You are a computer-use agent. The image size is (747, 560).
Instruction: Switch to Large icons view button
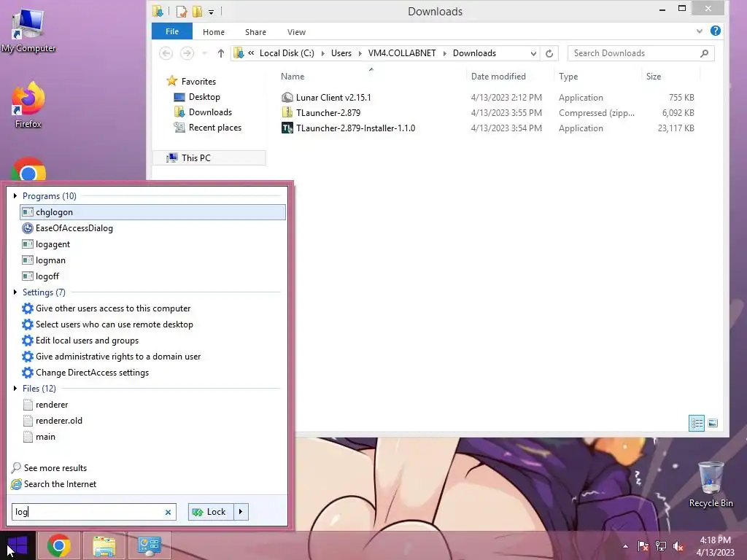point(713,423)
